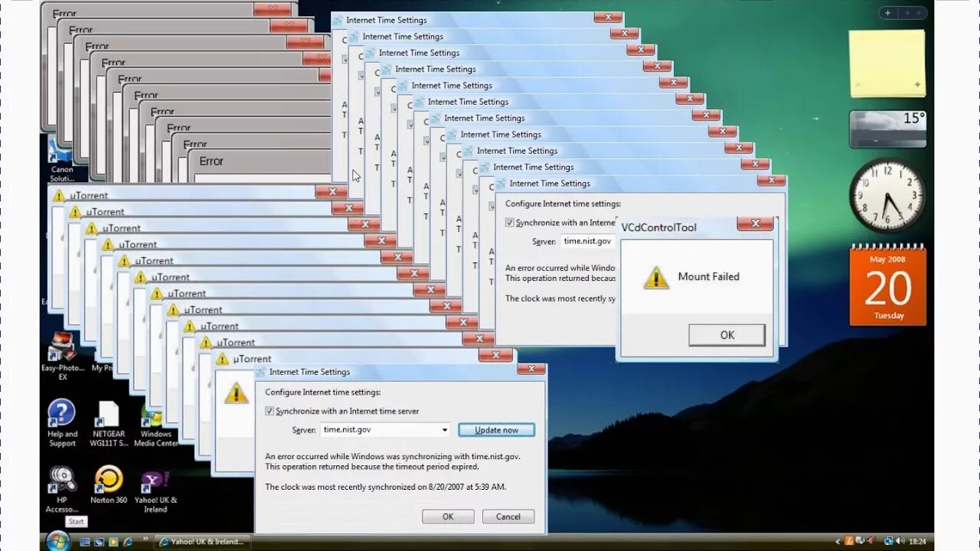
Task: Close the VCdControlTool dialog
Action: [755, 223]
